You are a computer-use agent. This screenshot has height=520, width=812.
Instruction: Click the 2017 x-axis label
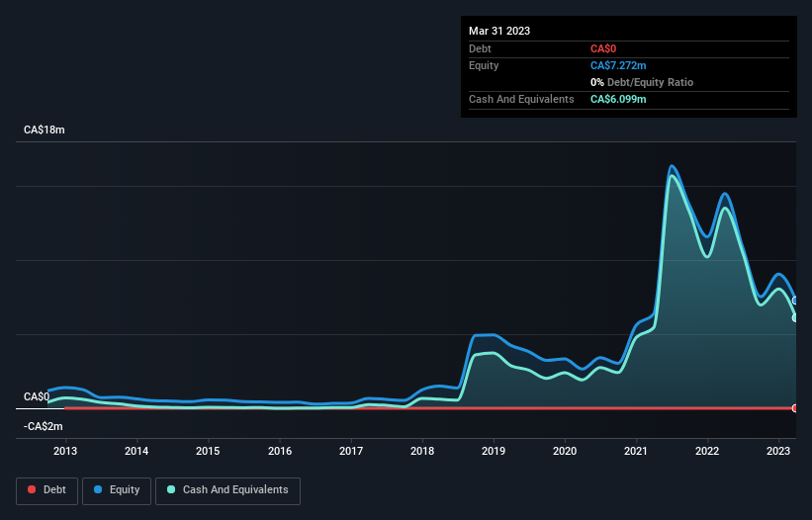point(351,451)
